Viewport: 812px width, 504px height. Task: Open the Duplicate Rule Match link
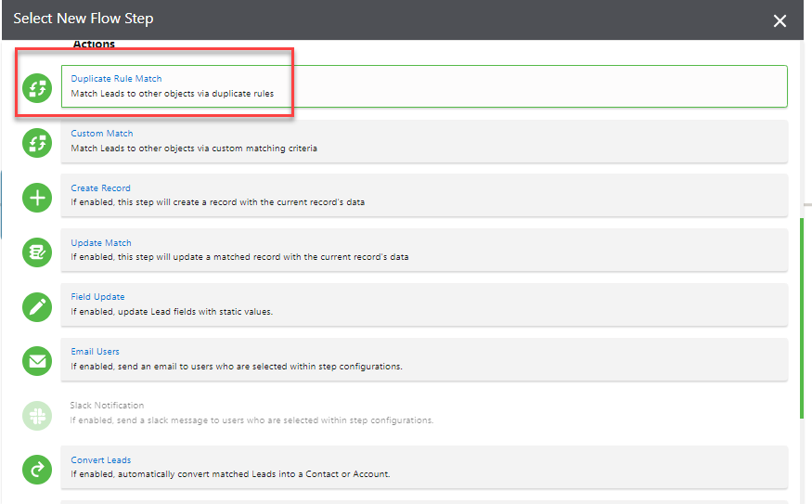click(x=117, y=79)
